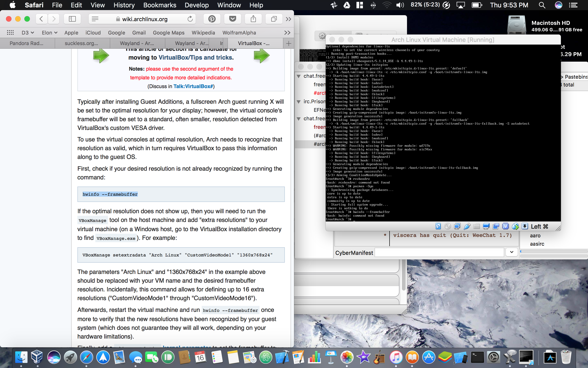Click the VBoxManage setextradata command text

tap(177, 255)
